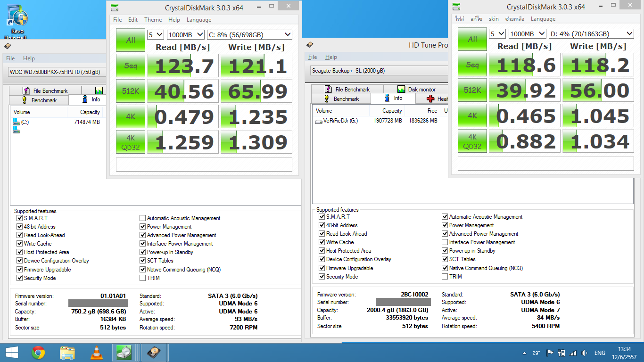Toggle S.M.A.R.T checkbox in the WDC window

[19, 218]
